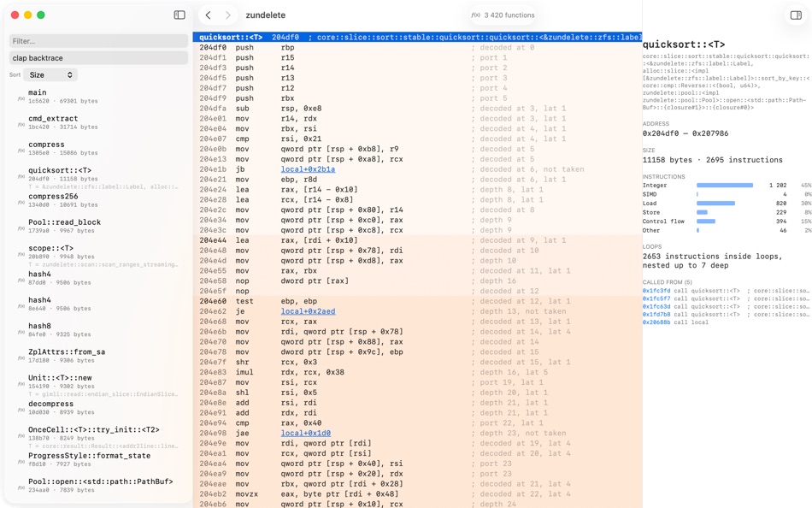Select main function in the list
812x508 pixels.
click(98, 97)
